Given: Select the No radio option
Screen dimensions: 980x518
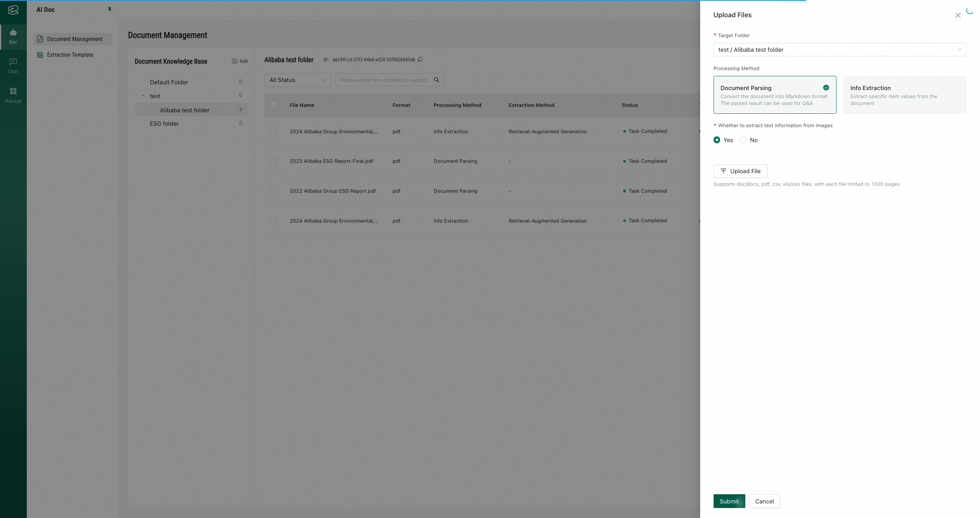Looking at the screenshot, I should (743, 140).
